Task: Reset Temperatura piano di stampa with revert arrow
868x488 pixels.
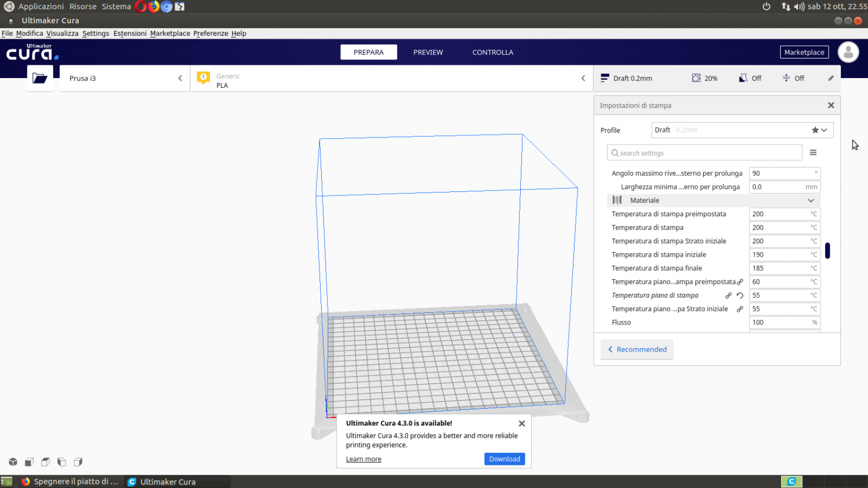Action: coord(740,295)
